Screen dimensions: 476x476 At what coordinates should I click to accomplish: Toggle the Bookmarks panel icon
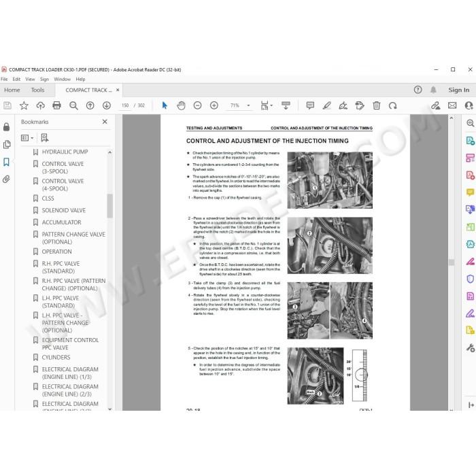pyautogui.click(x=6, y=162)
